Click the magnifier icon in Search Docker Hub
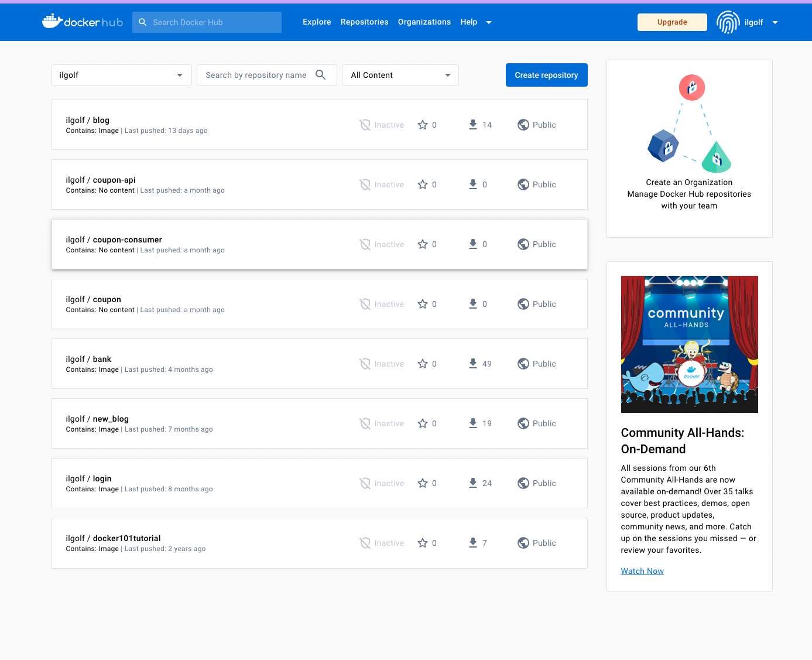The height and width of the screenshot is (660, 812). click(x=143, y=22)
